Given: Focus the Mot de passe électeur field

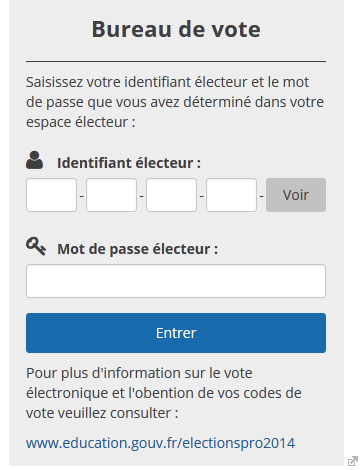Looking at the screenshot, I should coord(176,281).
